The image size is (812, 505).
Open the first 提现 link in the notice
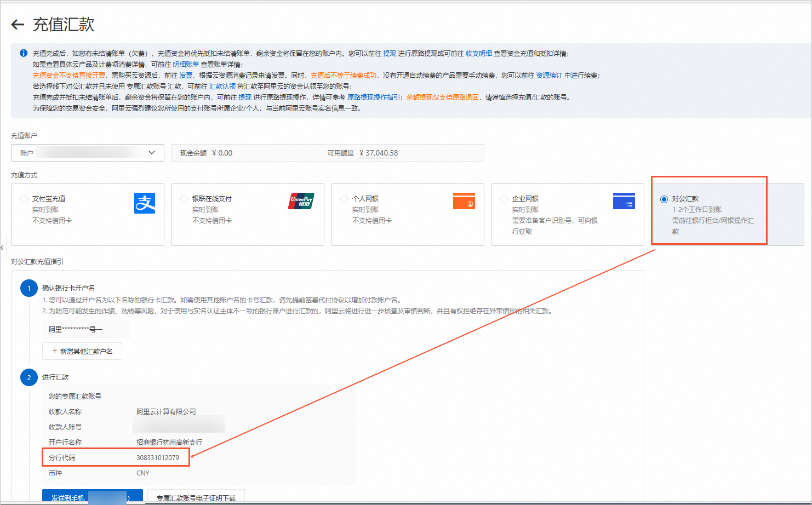point(390,53)
